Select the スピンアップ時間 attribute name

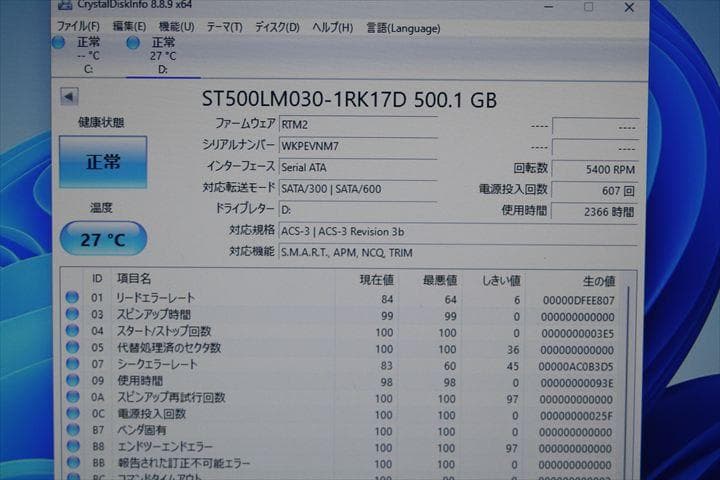click(153, 315)
